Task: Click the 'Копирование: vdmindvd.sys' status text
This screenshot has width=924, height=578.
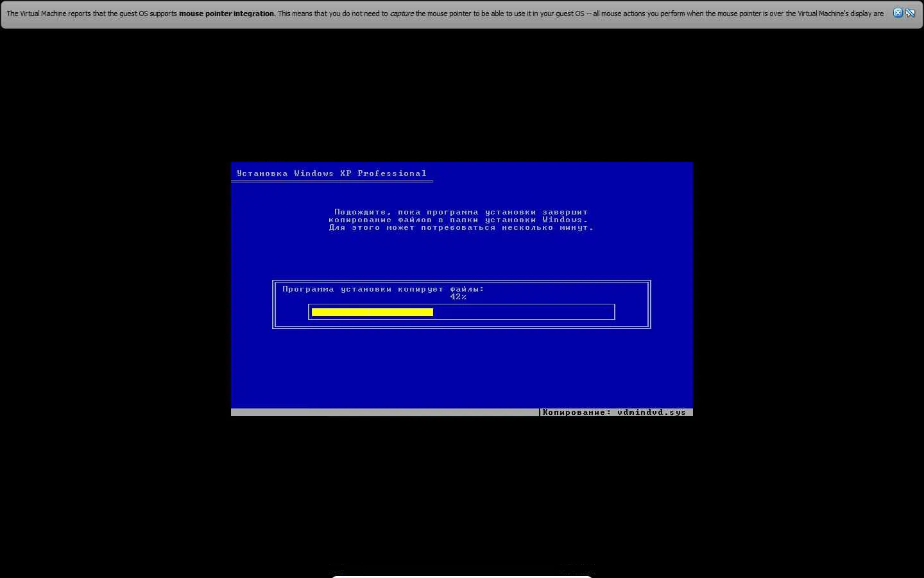Action: [x=614, y=412]
